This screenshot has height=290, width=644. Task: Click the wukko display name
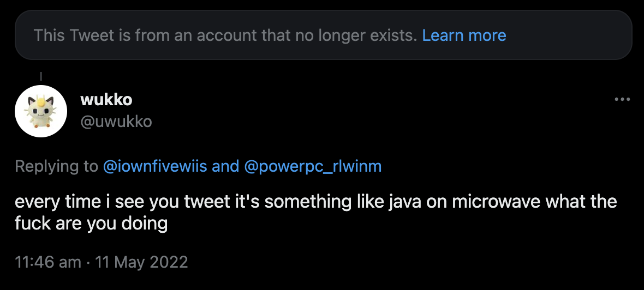click(x=106, y=100)
